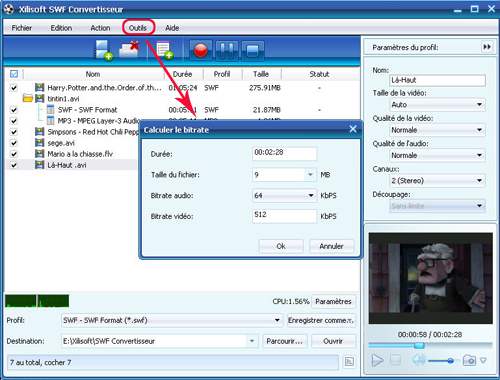The height and width of the screenshot is (380, 500).
Task: Uncheck the Harry.Potter file checkbox
Action: [x=14, y=88]
